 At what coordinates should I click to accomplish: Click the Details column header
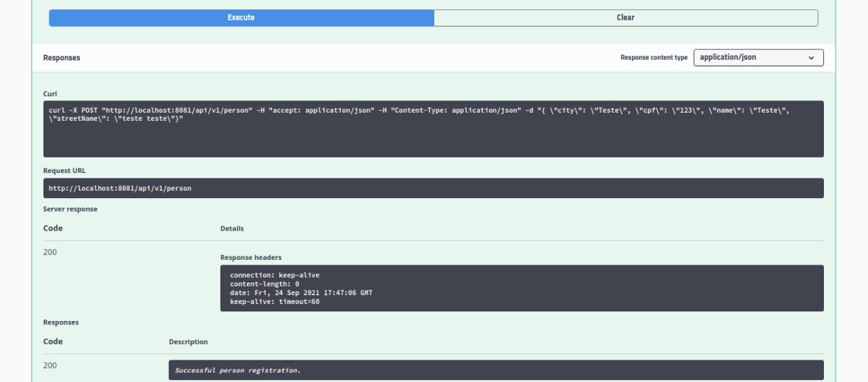[232, 229]
